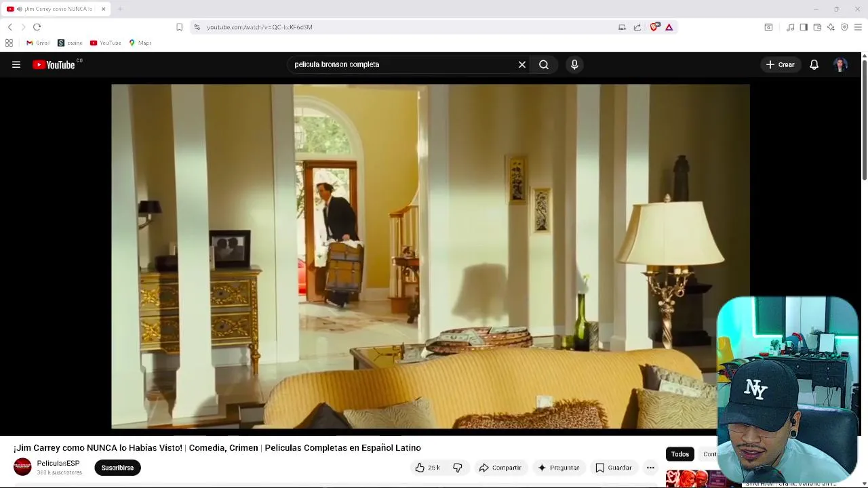Click the scrollbar up arrow

click(x=864, y=56)
